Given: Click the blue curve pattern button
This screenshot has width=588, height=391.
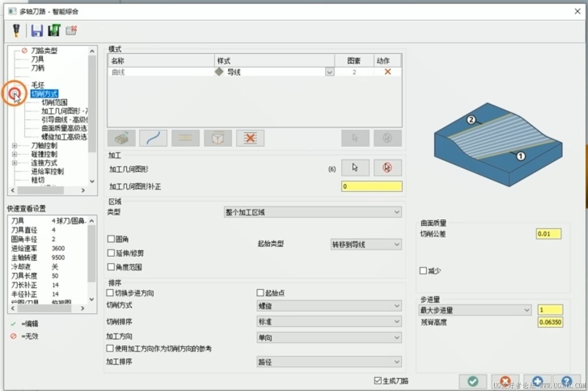Looking at the screenshot, I should point(153,138).
